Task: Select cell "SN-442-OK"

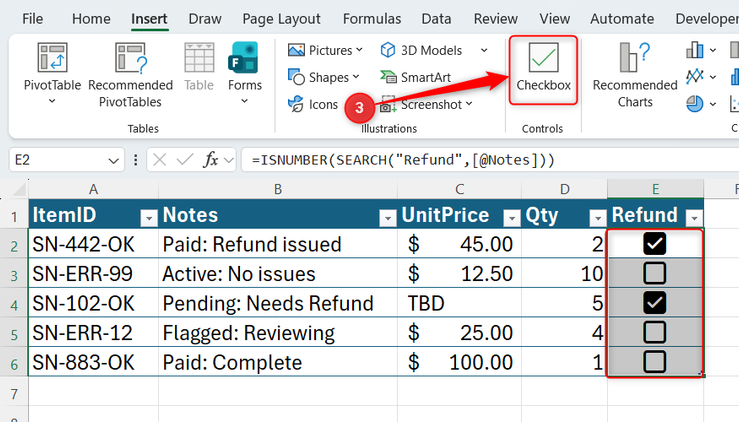Action: pos(93,244)
